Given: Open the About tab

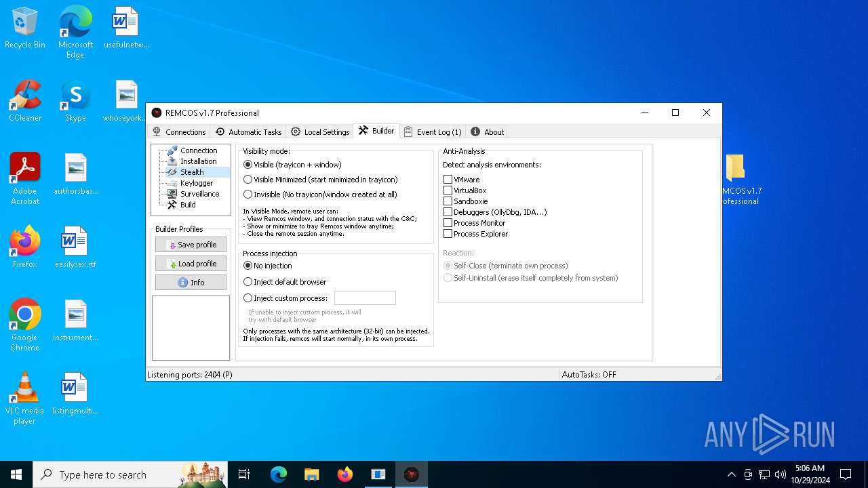Looking at the screenshot, I should [487, 132].
